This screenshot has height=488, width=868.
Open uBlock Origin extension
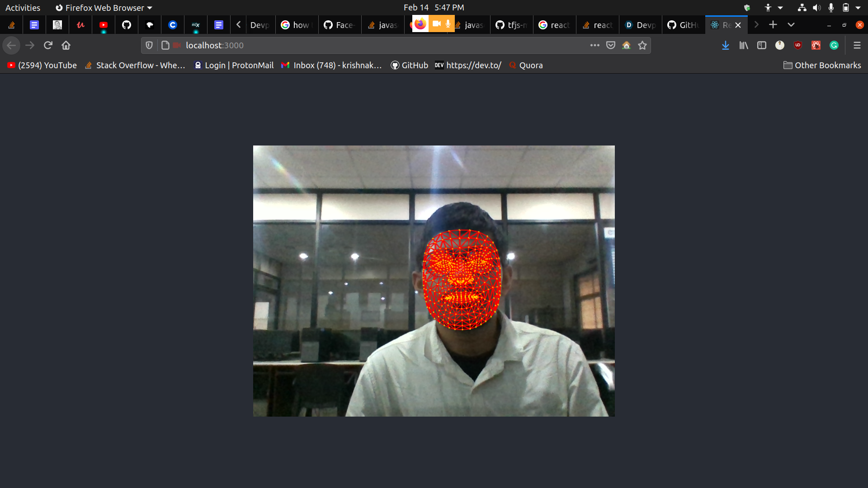coord(797,45)
